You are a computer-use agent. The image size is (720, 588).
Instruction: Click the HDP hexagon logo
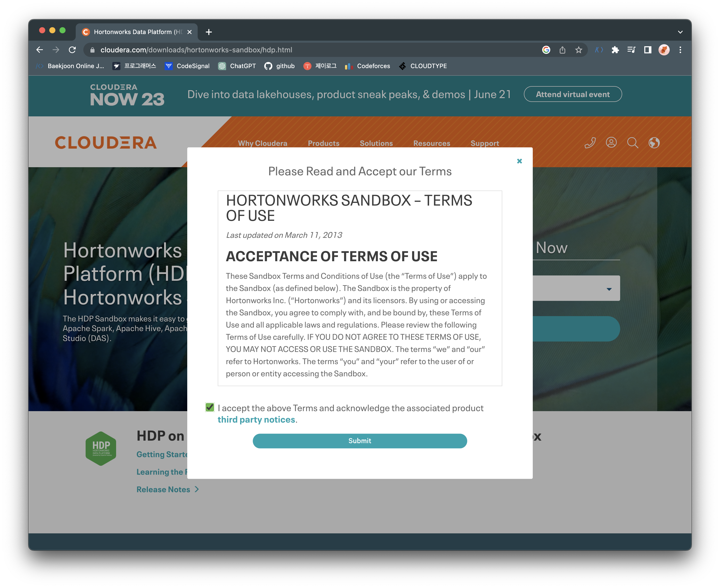pos(101,448)
